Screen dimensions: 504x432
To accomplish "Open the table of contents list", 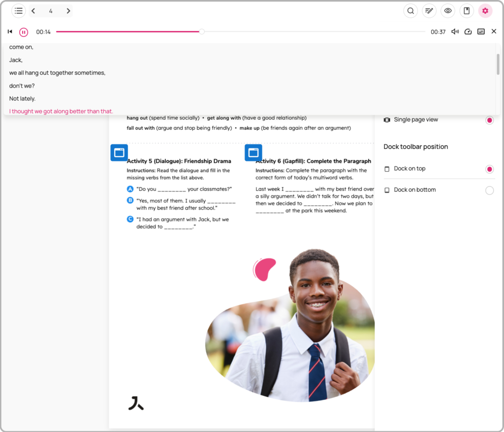I will coord(19,11).
